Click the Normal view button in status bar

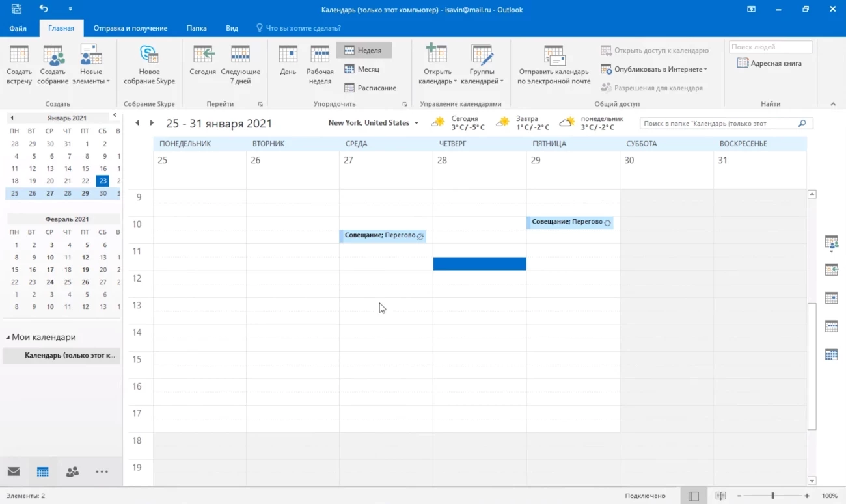pyautogui.click(x=694, y=496)
